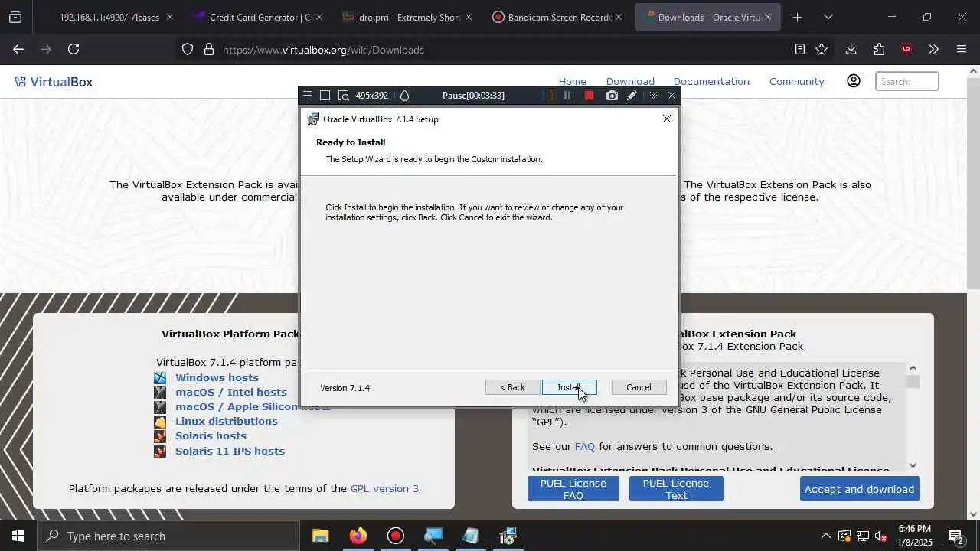The height and width of the screenshot is (551, 980).
Task: Click the site padlock icon
Action: (x=208, y=50)
